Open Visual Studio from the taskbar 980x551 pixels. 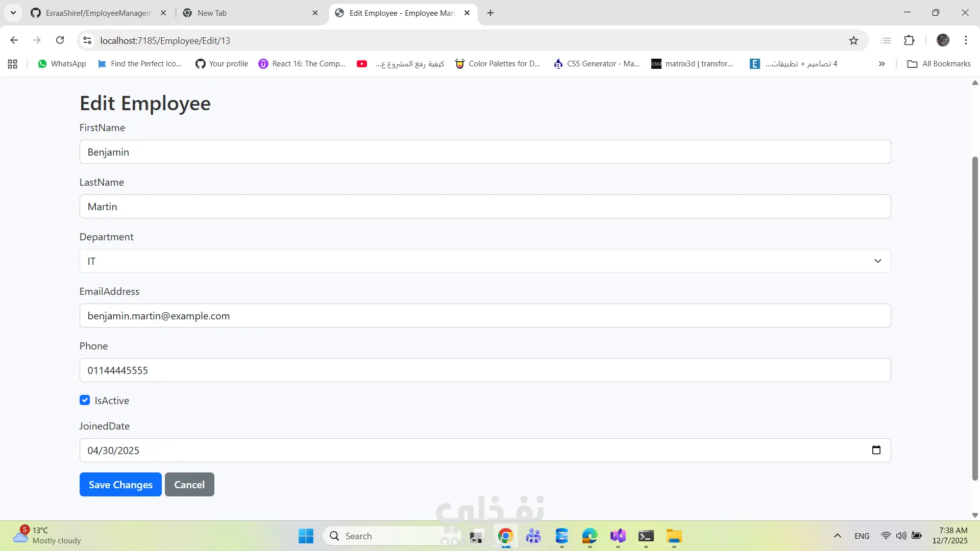[x=618, y=536]
